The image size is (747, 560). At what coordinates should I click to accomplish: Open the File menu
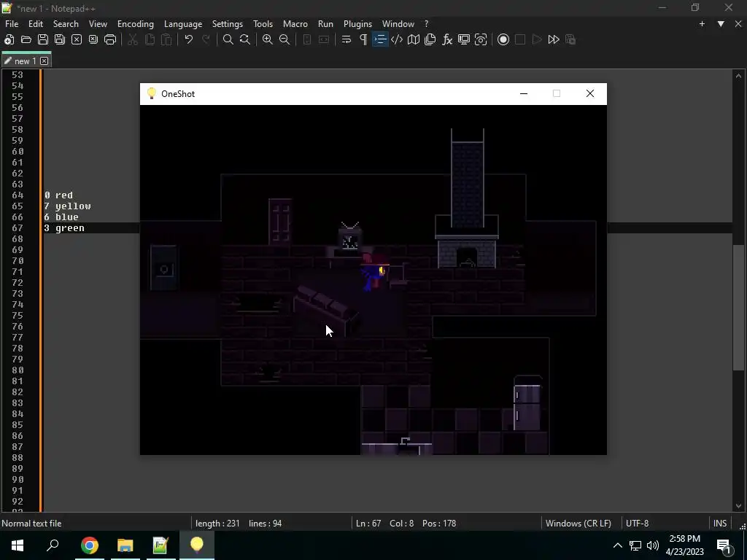pyautogui.click(x=12, y=24)
